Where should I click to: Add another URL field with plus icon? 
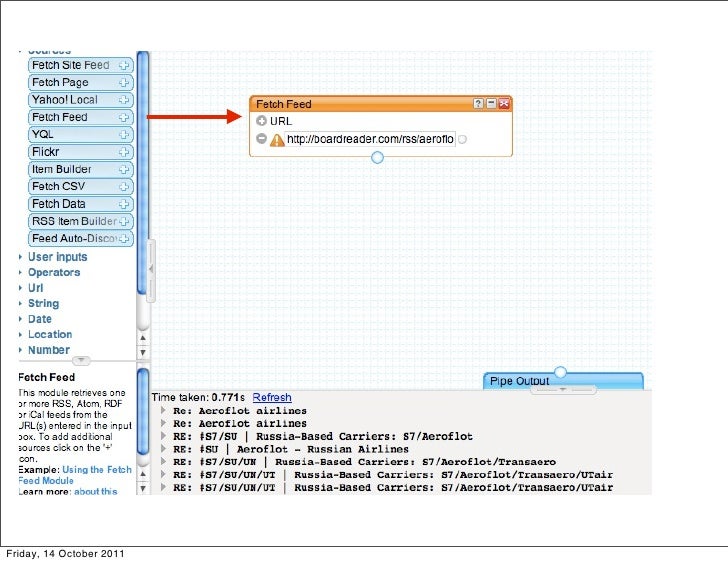tap(261, 121)
